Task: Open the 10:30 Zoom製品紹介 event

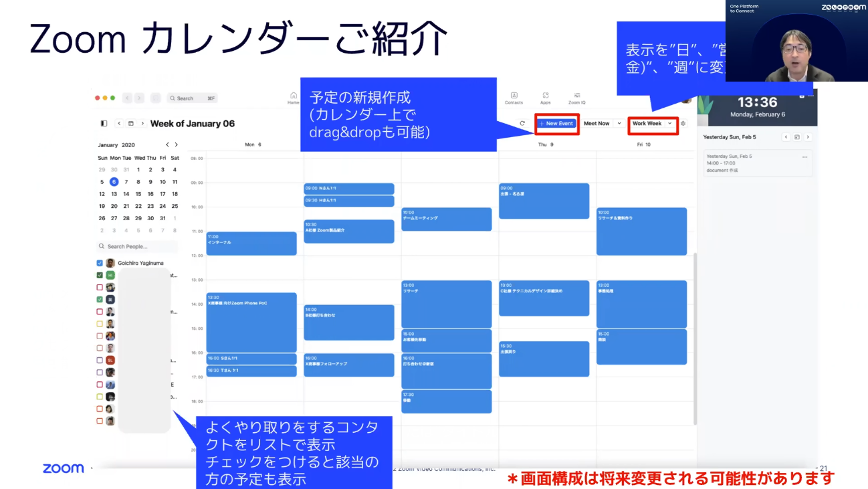Action: (x=349, y=231)
